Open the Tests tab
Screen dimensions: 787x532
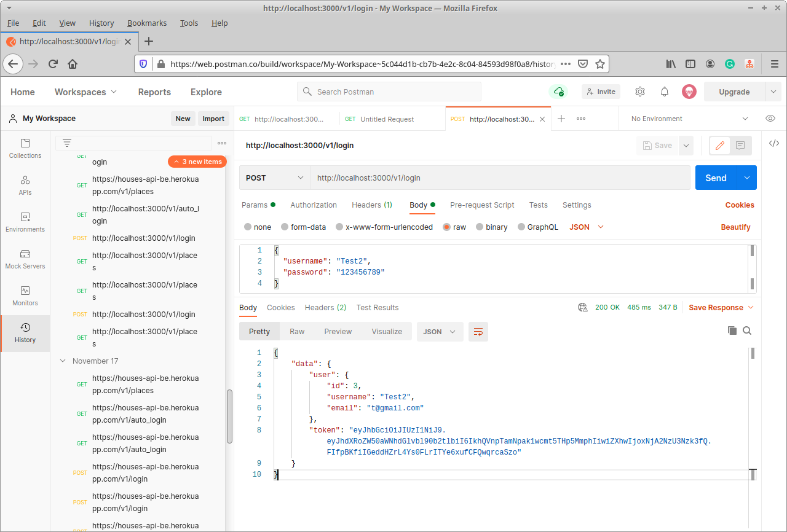click(x=539, y=205)
